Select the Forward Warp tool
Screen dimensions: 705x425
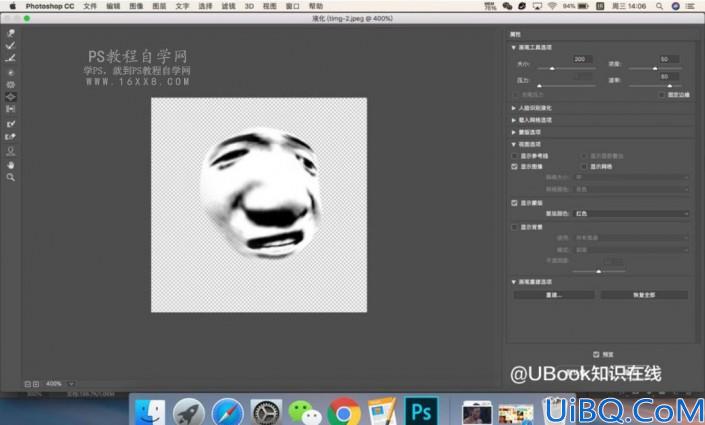click(x=11, y=33)
